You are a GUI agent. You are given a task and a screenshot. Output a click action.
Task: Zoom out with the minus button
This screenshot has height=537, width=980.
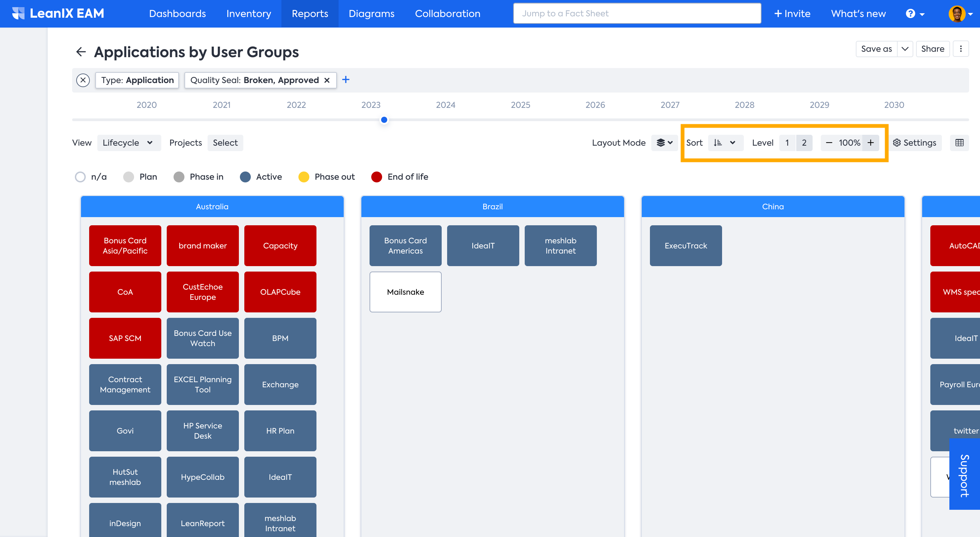coord(829,143)
